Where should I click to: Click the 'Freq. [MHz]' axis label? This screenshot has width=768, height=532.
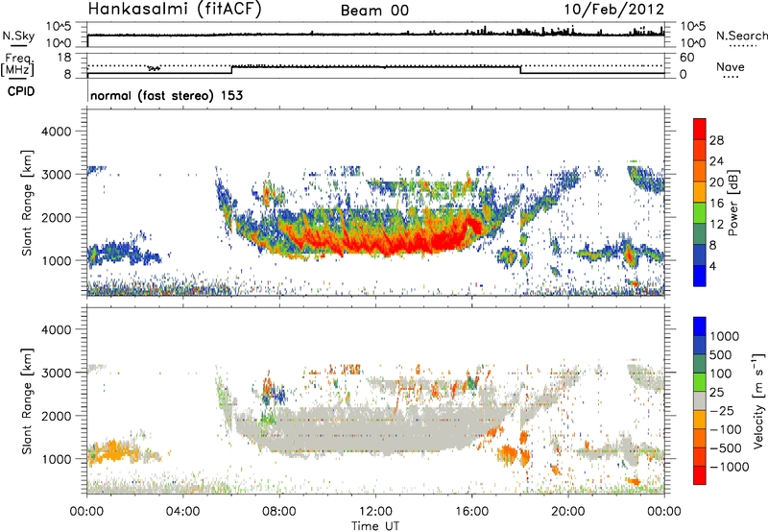pos(18,65)
